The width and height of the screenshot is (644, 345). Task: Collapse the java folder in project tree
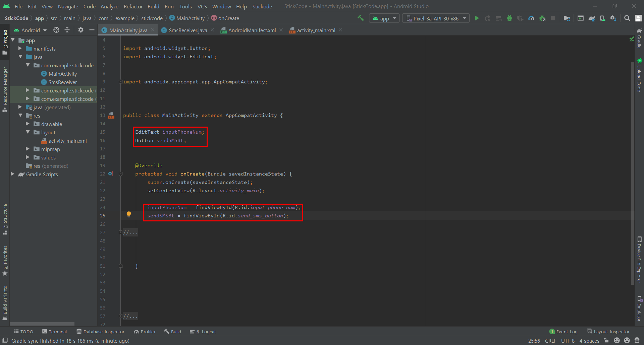point(20,57)
